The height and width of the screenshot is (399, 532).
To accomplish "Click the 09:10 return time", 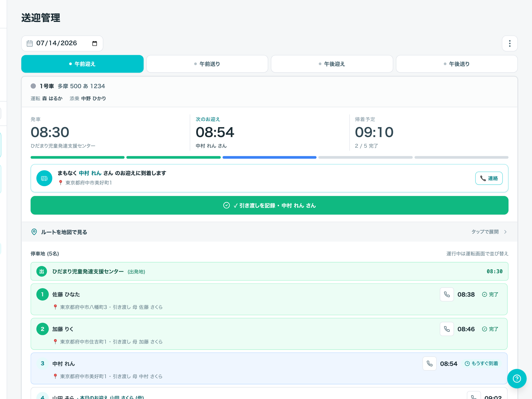I will tap(374, 132).
